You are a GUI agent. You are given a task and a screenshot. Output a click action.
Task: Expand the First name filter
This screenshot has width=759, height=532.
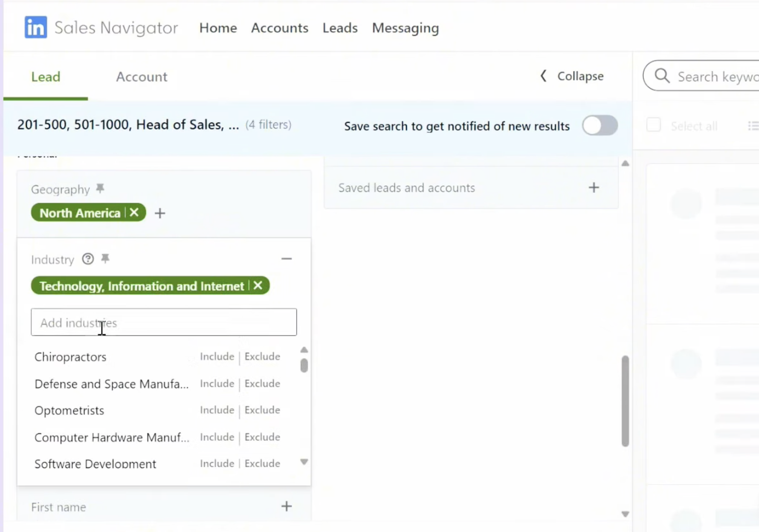(287, 506)
